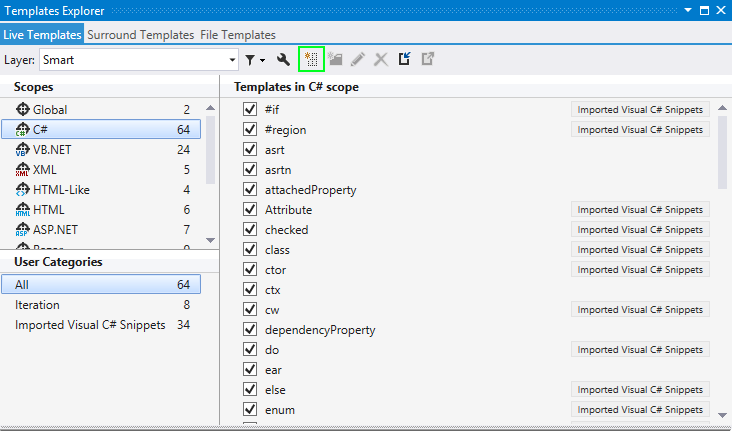The width and height of the screenshot is (732, 431).
Task: Expand the filter funnel dropdown arrow
Action: 262,61
